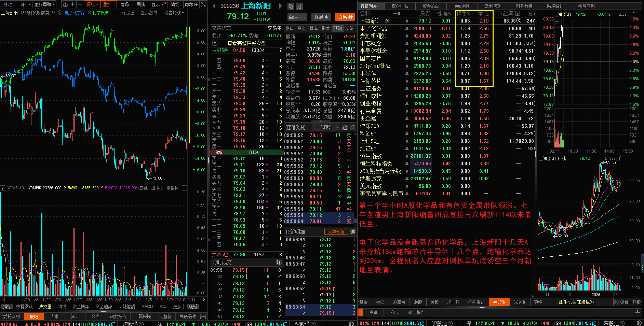Select 光刻胶 watchlist tab

click(520, 302)
